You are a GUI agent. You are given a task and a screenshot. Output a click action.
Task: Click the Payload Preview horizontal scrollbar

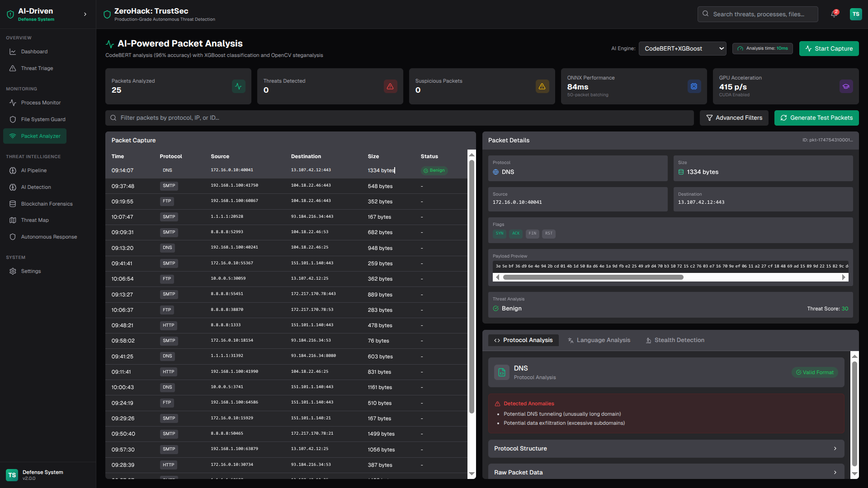(593, 277)
